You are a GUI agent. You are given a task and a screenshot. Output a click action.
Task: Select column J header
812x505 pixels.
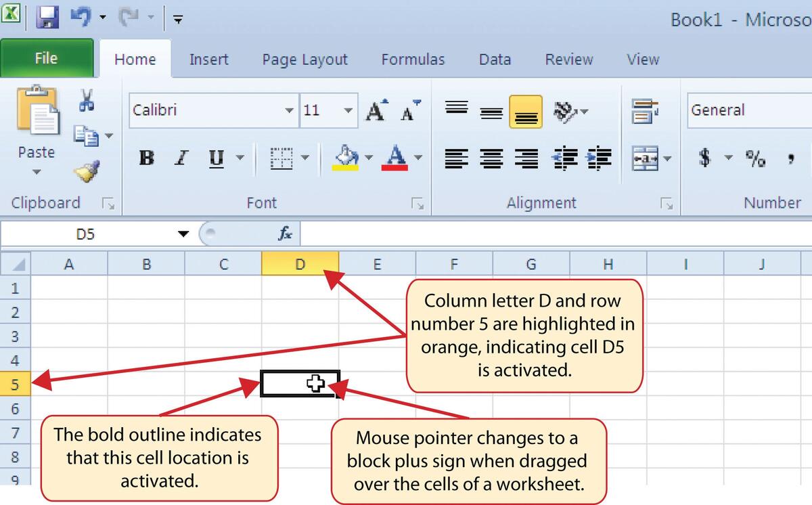[x=762, y=264]
